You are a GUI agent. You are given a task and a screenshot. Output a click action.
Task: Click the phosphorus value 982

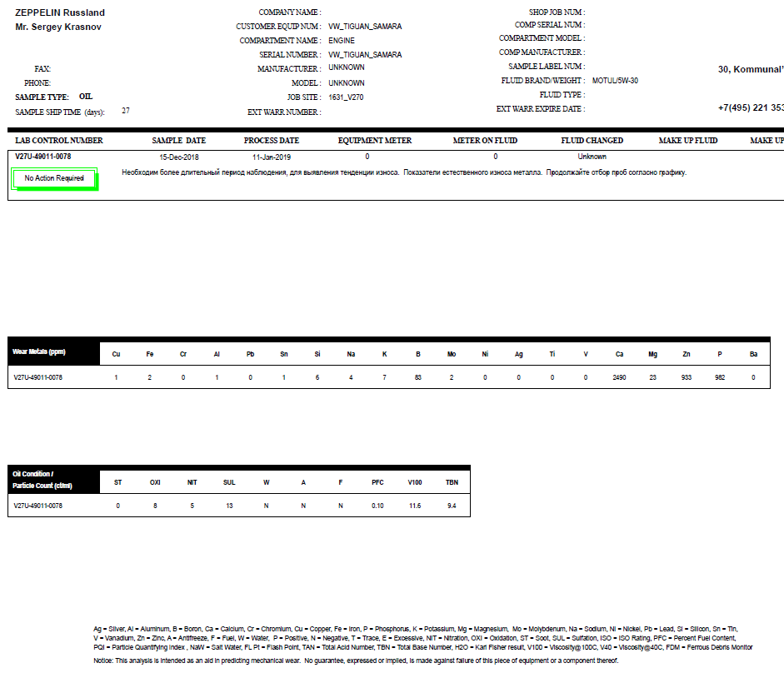[720, 377]
